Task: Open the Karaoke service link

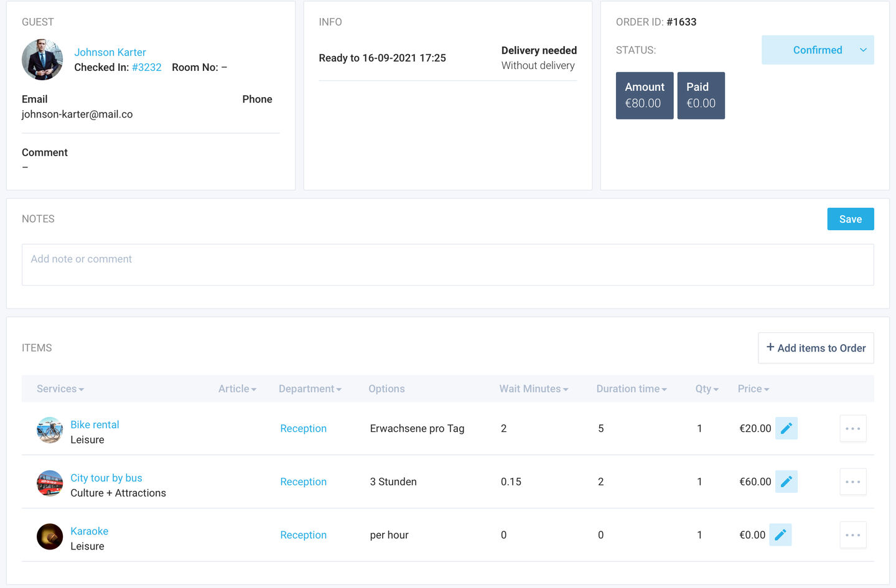Action: [90, 531]
